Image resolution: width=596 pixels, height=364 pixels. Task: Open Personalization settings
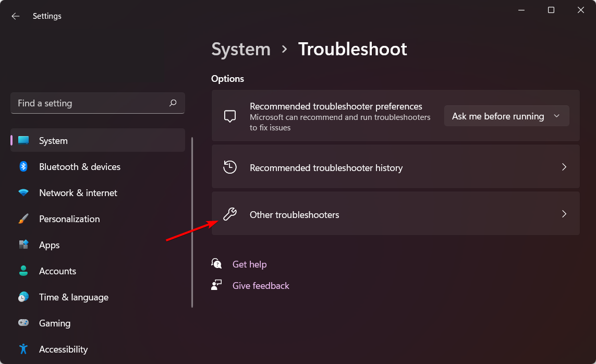[x=98, y=219]
